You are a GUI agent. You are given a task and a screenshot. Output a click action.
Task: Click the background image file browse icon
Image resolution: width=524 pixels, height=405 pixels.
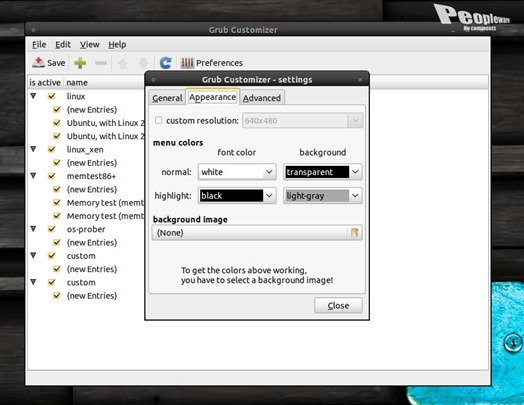point(354,232)
